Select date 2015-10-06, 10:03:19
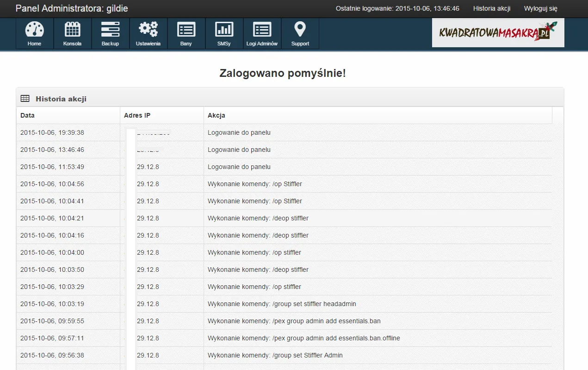This screenshot has height=370, width=588. pos(52,304)
